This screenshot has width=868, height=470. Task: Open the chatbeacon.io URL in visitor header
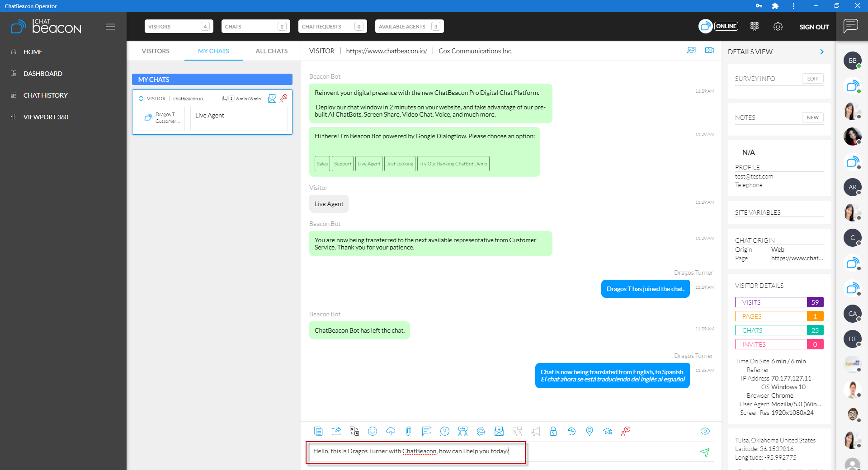coord(387,51)
